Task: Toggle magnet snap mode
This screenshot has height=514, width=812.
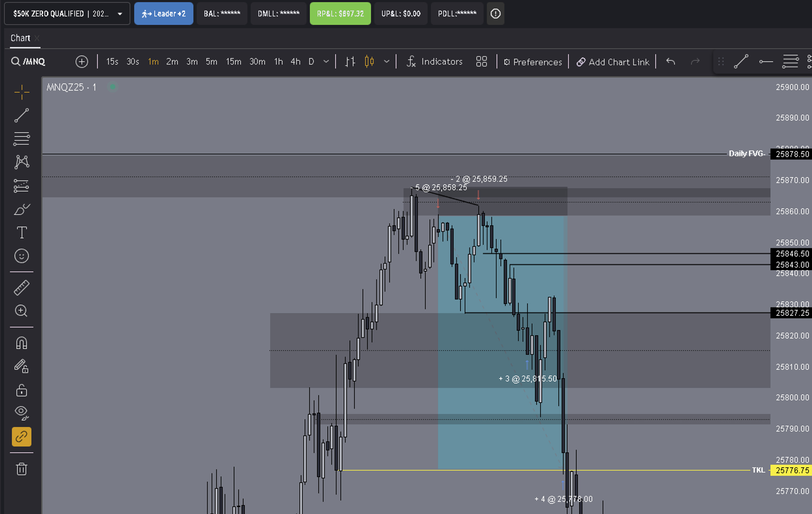Action: pyautogui.click(x=22, y=343)
